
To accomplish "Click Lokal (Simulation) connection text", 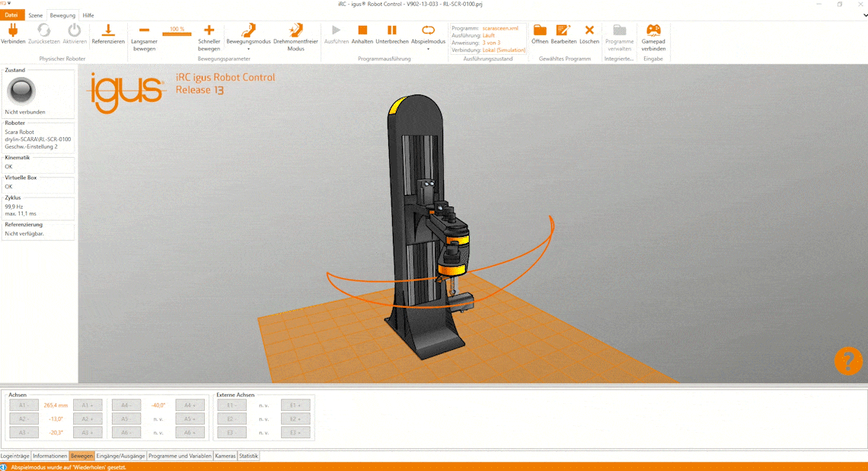I will 504,50.
